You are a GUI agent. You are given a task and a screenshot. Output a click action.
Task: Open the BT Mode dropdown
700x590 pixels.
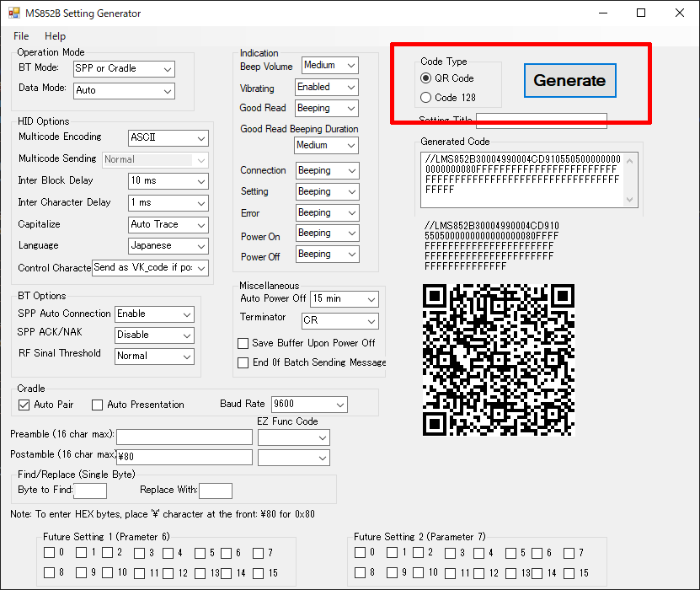coord(124,69)
